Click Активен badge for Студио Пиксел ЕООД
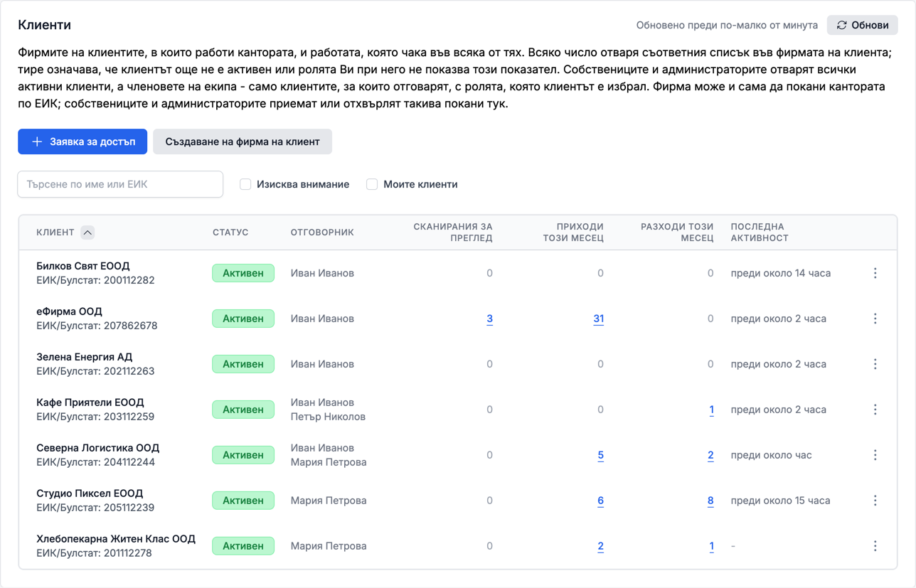This screenshot has width=916, height=588. pyautogui.click(x=243, y=501)
